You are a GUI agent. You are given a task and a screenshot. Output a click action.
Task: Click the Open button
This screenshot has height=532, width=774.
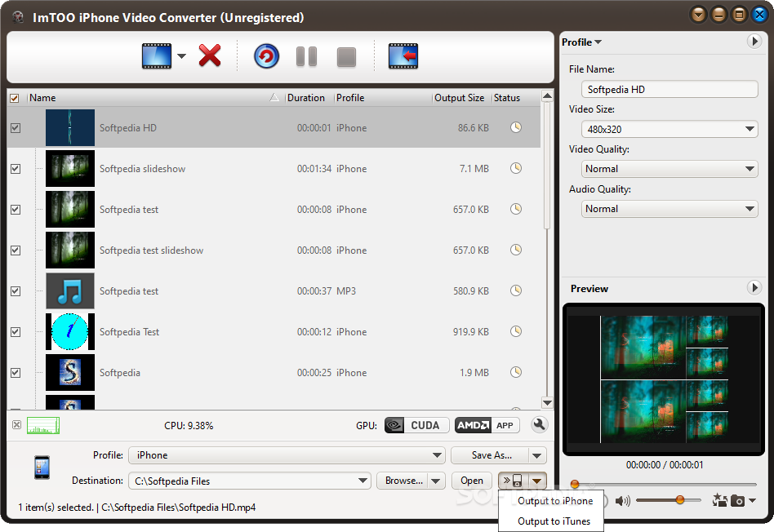pos(472,481)
